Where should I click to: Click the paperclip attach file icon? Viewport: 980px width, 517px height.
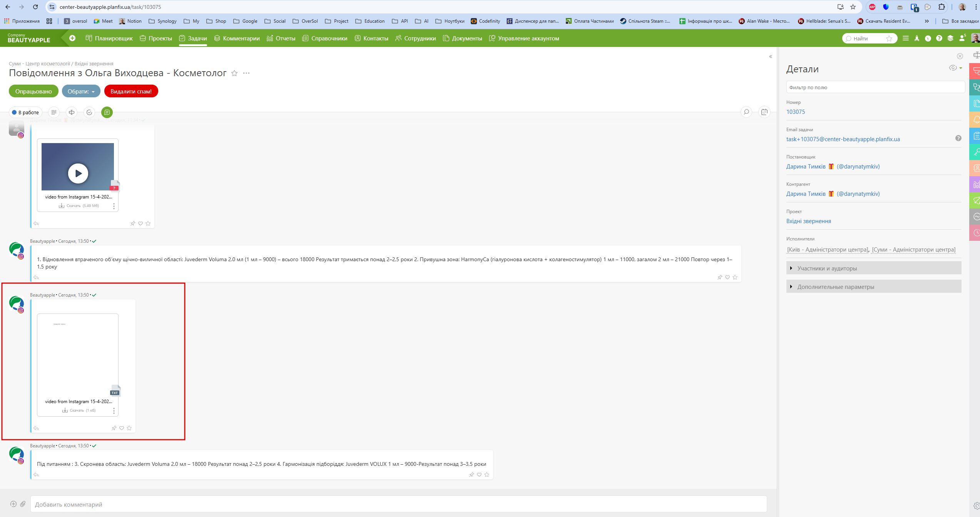tap(23, 504)
